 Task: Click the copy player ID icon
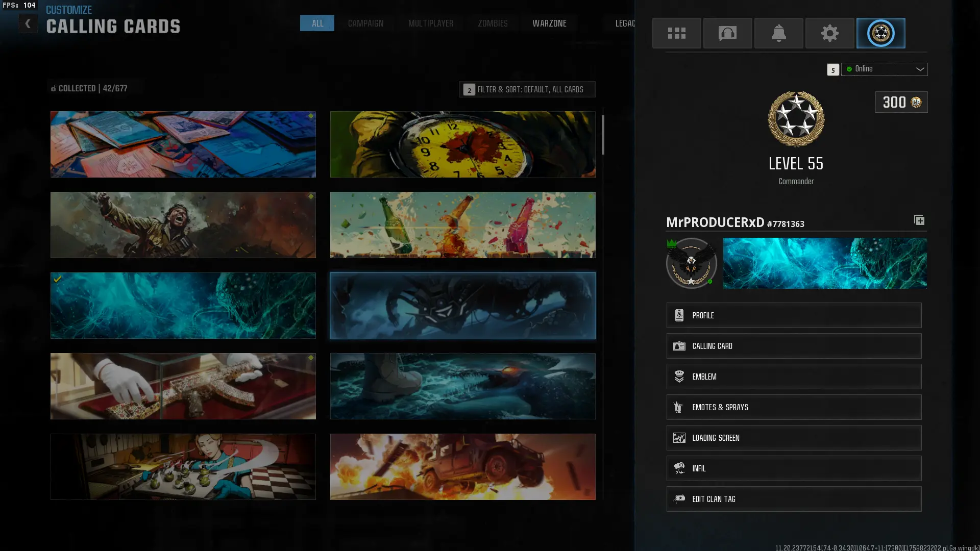coord(919,220)
